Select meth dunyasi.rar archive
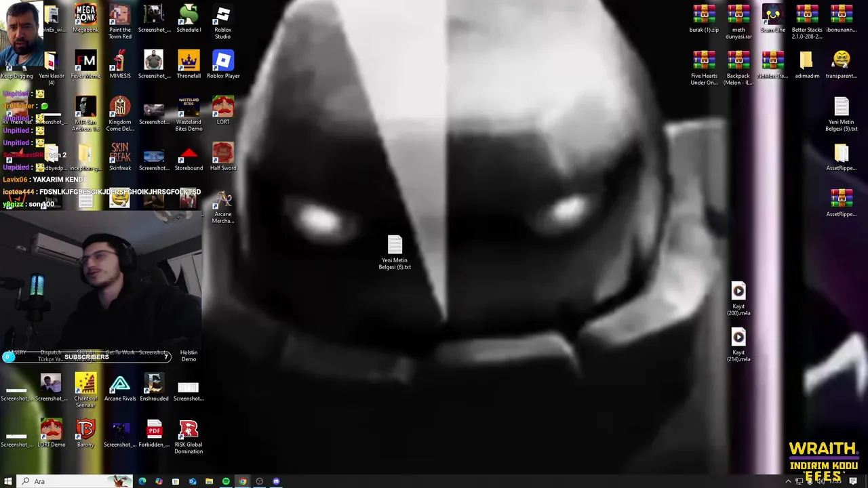This screenshot has height=488, width=868. (738, 22)
